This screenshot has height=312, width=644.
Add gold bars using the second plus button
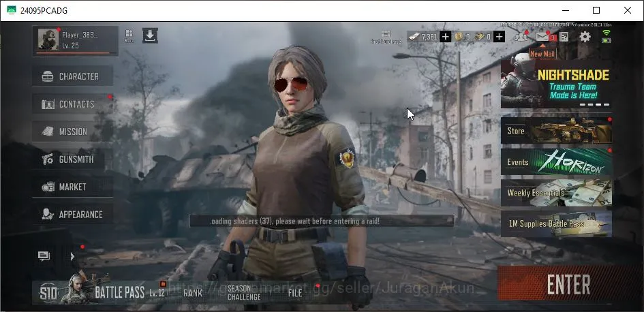pos(499,37)
